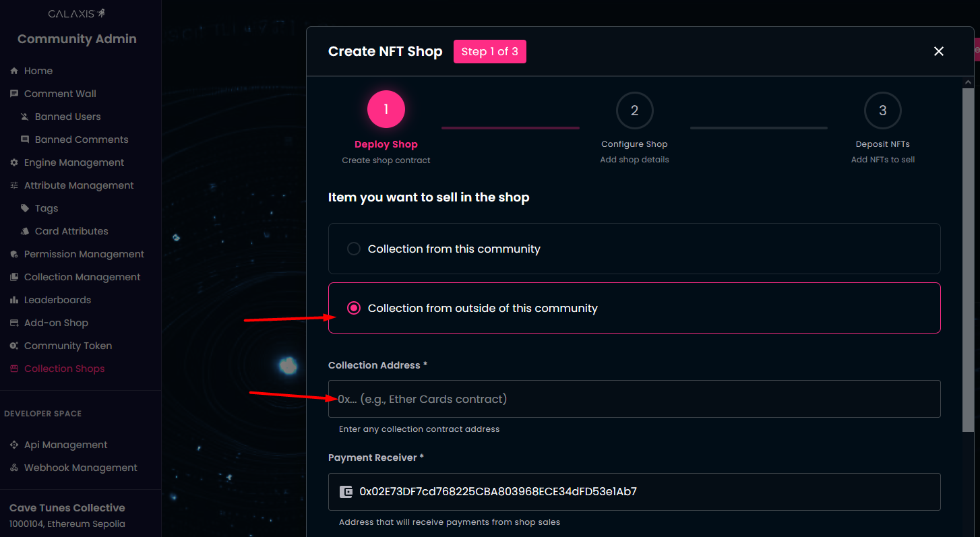The height and width of the screenshot is (537, 980).
Task: Click the wallet icon in Payment Receiver
Action: (346, 491)
